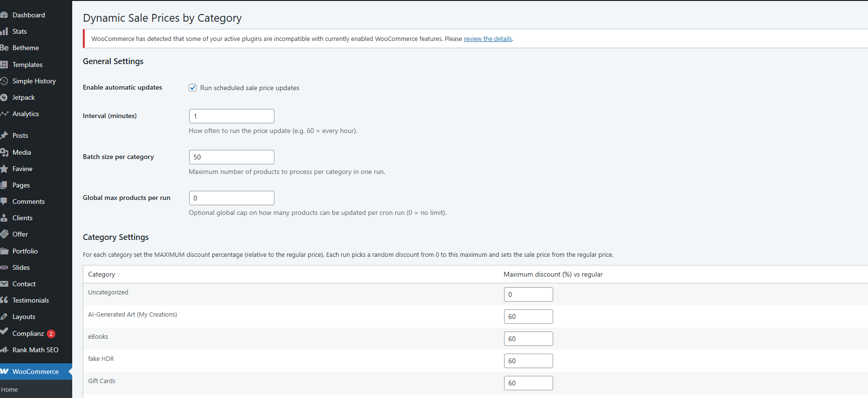Click the Dashboard gauge icon in sidebar
Screen dimensions: 868x398
[4, 15]
